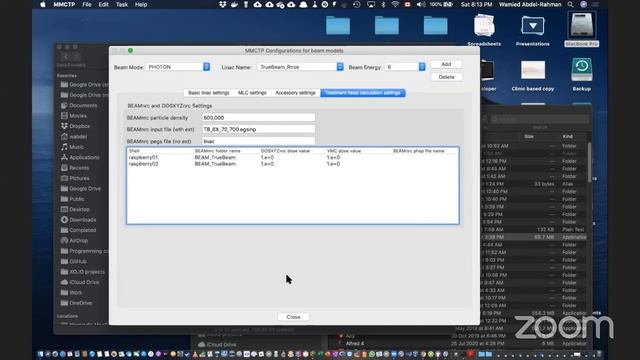This screenshot has height=360, width=640.
Task: Click the Add button
Action: pyautogui.click(x=446, y=64)
